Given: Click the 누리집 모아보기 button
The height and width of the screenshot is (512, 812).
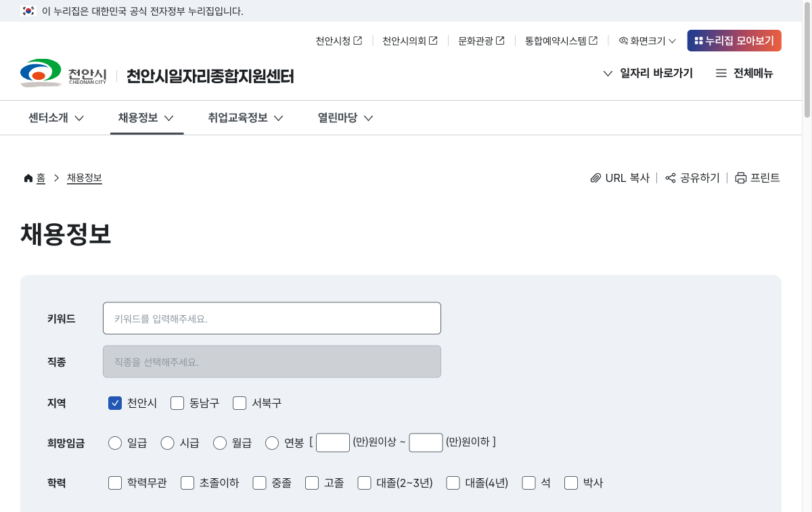Looking at the screenshot, I should coord(734,41).
